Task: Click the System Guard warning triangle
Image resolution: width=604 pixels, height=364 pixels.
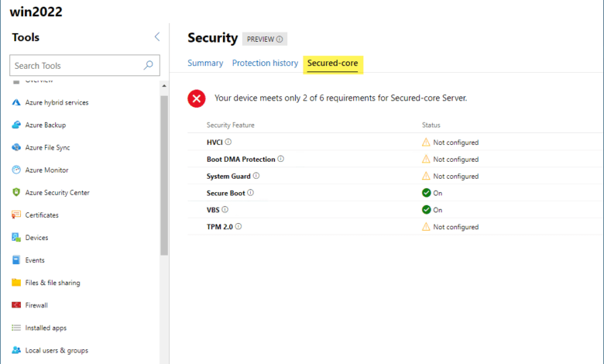Action: (426, 176)
